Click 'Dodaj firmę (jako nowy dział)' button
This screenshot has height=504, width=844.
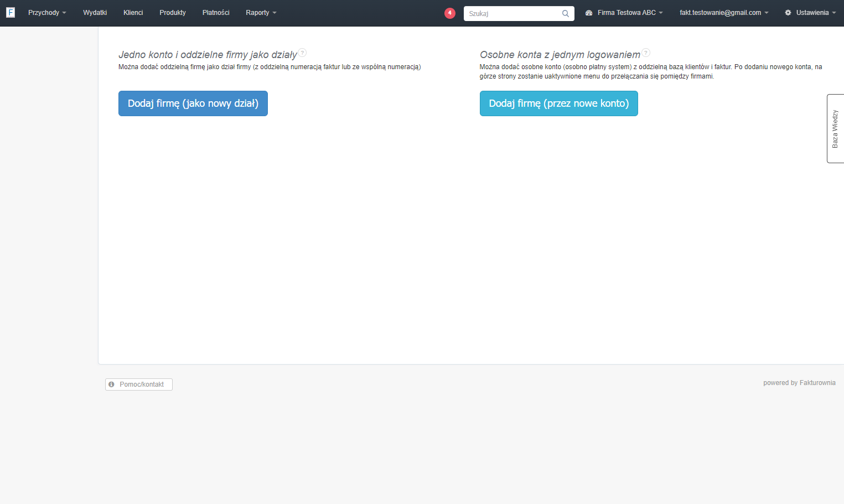coord(193,103)
